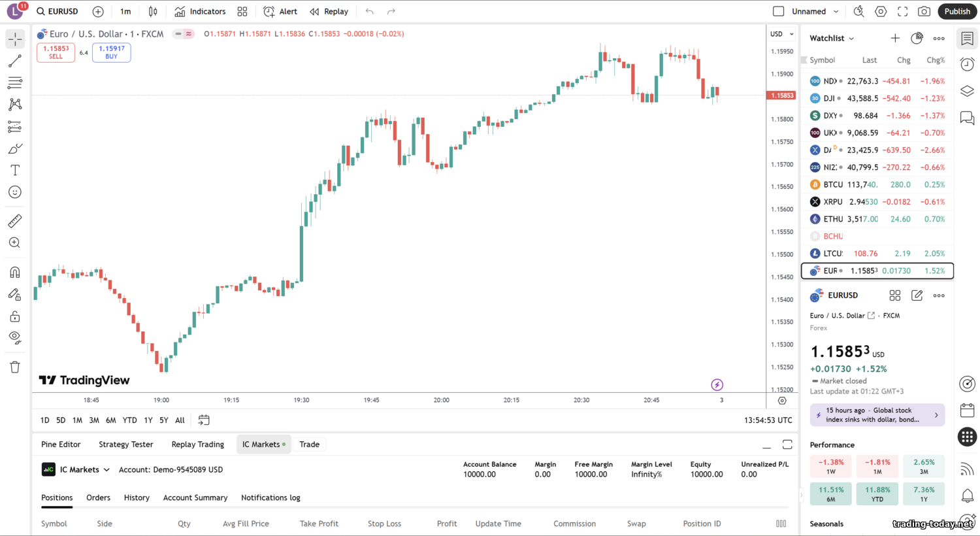Select the Text annotation tool
The image size is (980, 536).
click(15, 171)
